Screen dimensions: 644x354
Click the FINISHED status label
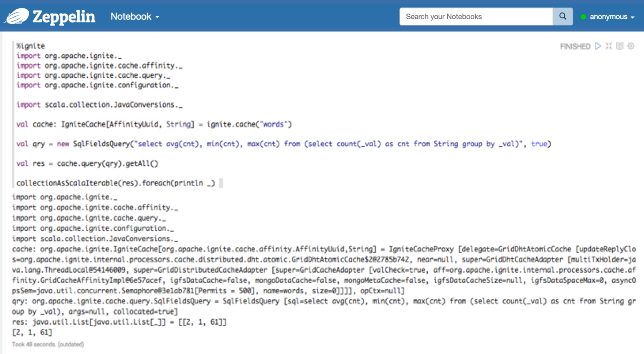[x=575, y=46]
